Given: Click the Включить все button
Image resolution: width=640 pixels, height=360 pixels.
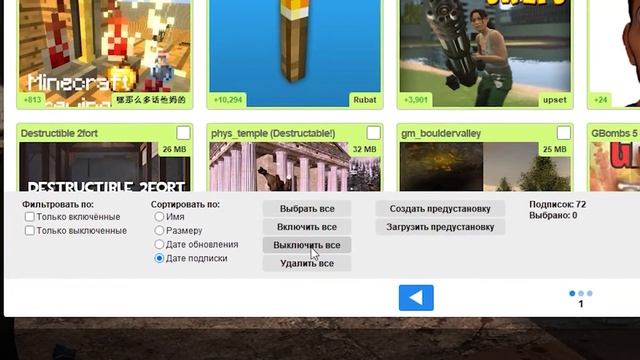Looking at the screenshot, I should tap(307, 227).
